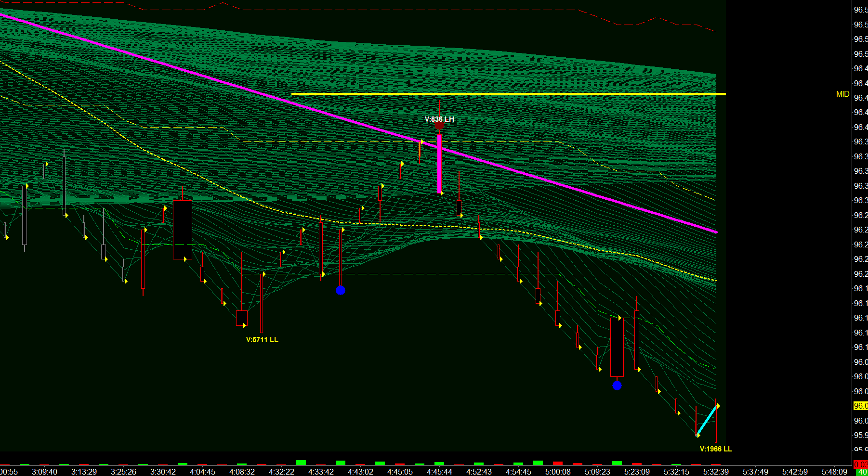Click the 5:00:08 time axis label

tap(558, 472)
